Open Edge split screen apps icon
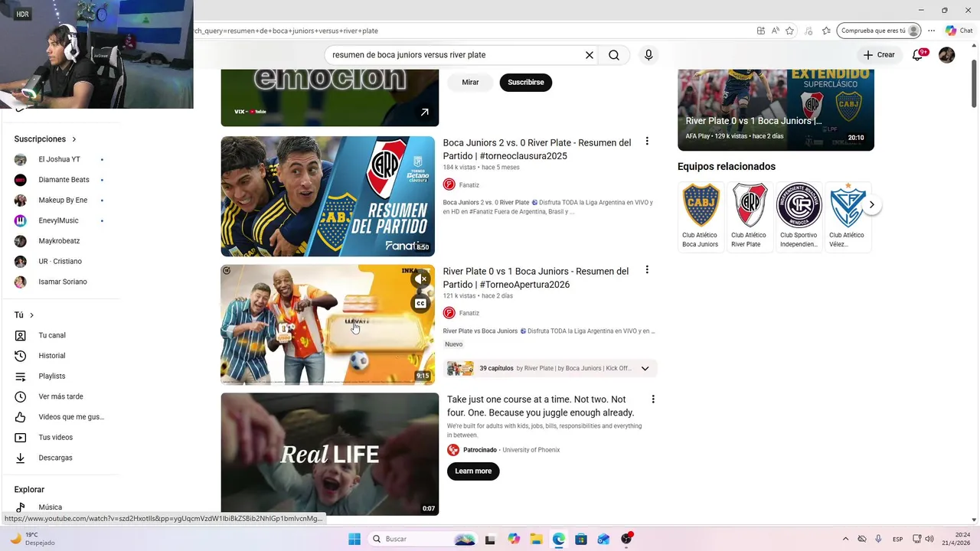The width and height of the screenshot is (980, 551). click(x=761, y=31)
